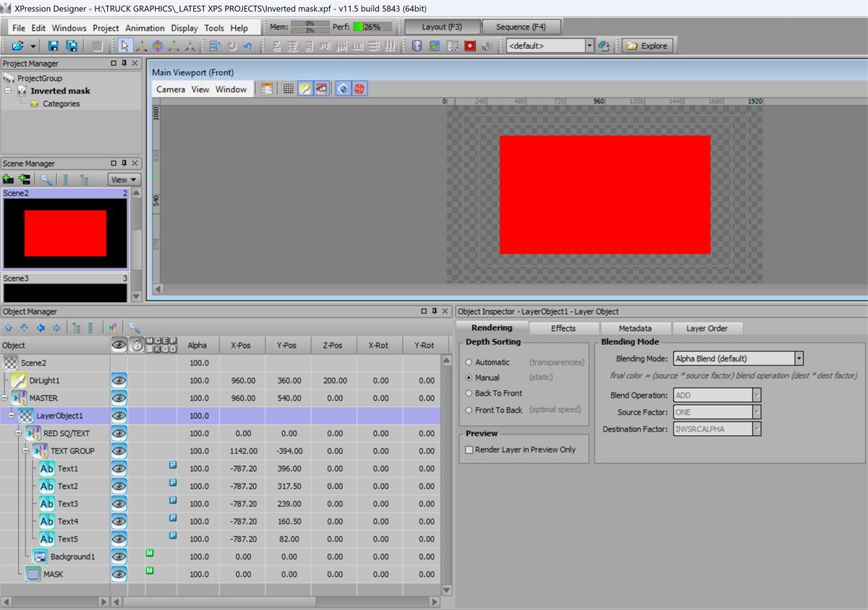Click the Explore button
This screenshot has height=610, width=868.
[x=647, y=46]
